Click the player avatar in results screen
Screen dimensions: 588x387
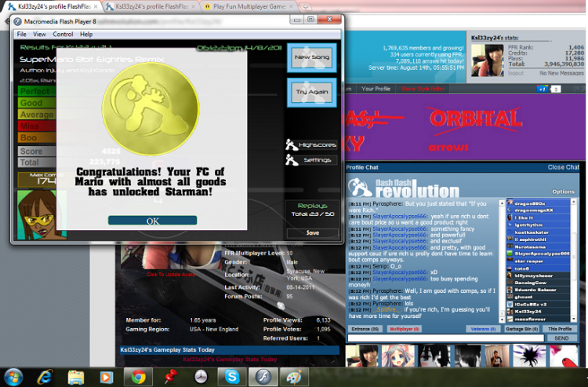pos(42,215)
